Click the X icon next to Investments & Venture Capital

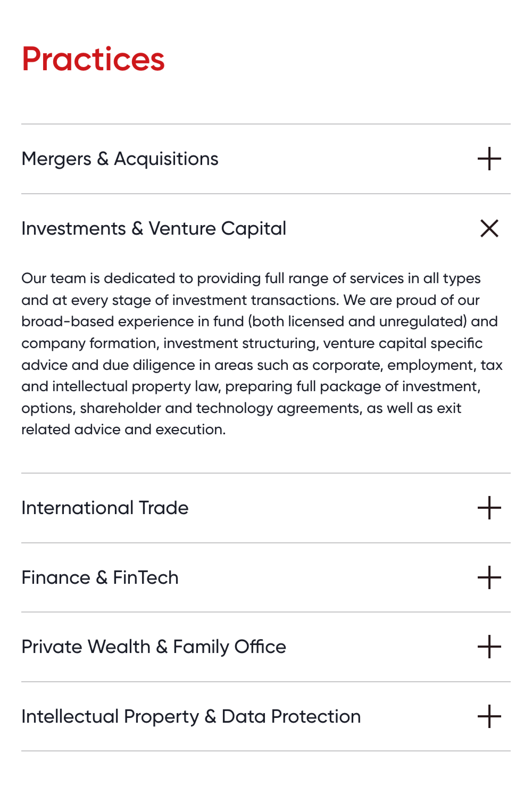point(489,228)
